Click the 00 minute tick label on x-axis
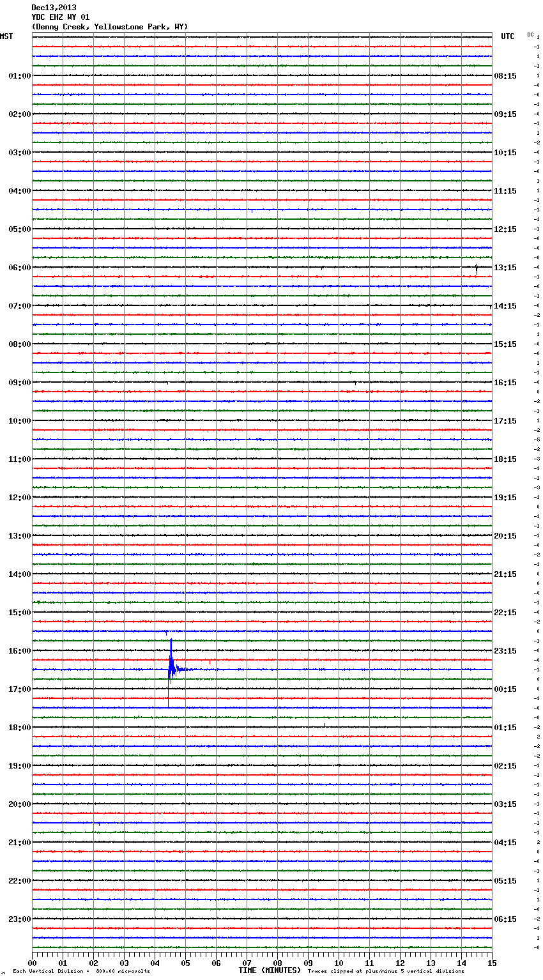The height and width of the screenshot is (980, 543). pyautogui.click(x=33, y=963)
